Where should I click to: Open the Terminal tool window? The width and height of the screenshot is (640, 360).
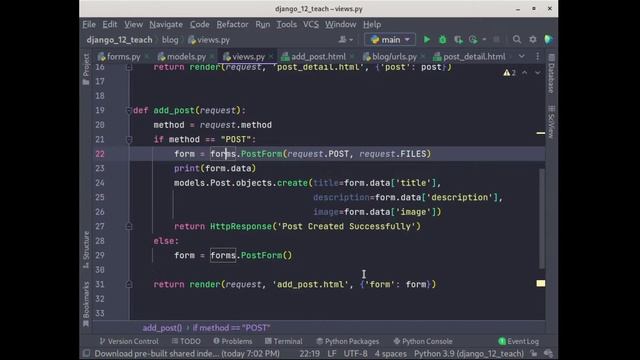point(284,341)
